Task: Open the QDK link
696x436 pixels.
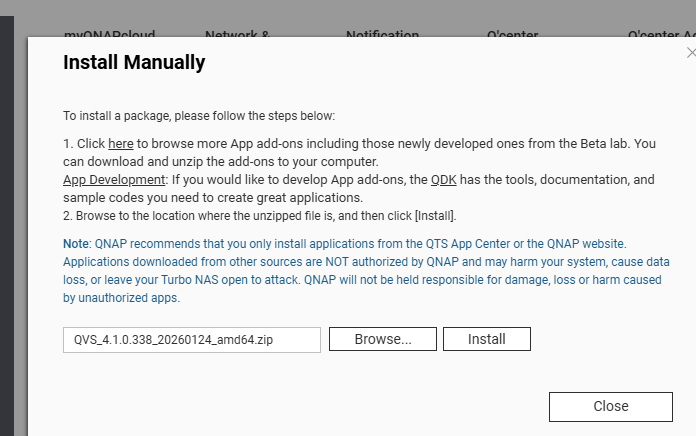Action: point(443,180)
